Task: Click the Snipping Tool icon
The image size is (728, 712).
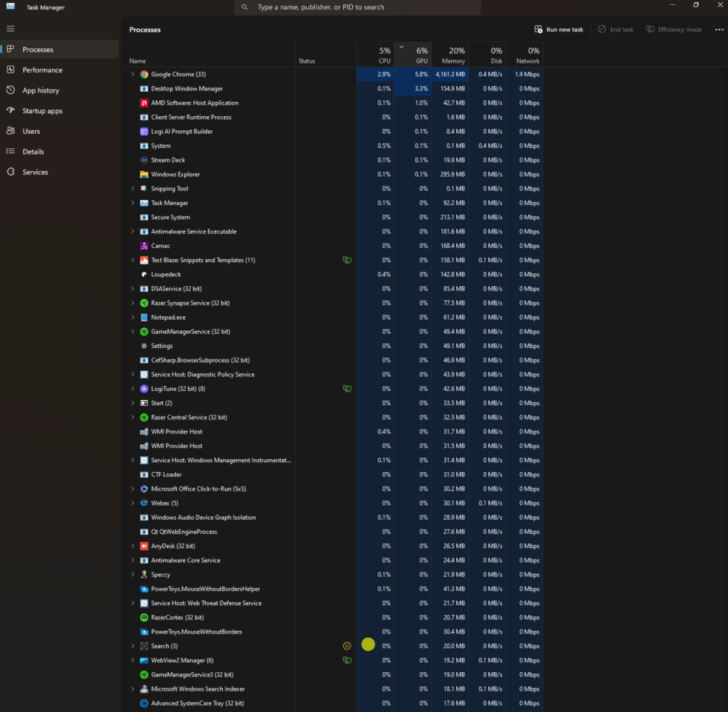Action: tap(144, 189)
